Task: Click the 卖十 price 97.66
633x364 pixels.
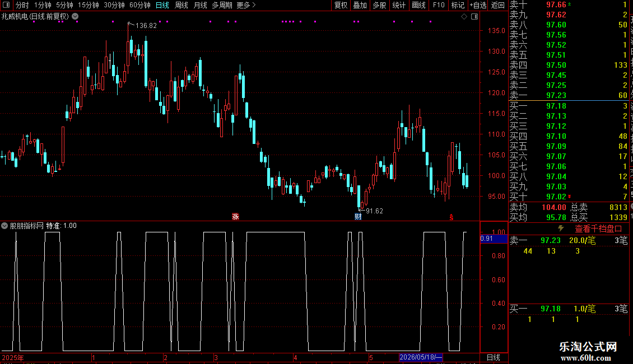Action: pyautogui.click(x=556, y=4)
